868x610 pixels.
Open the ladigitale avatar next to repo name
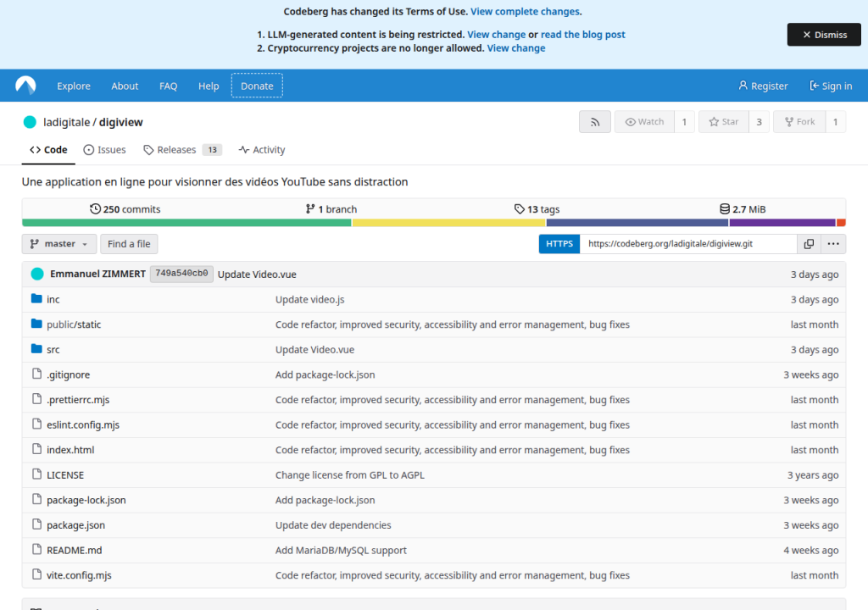[30, 122]
